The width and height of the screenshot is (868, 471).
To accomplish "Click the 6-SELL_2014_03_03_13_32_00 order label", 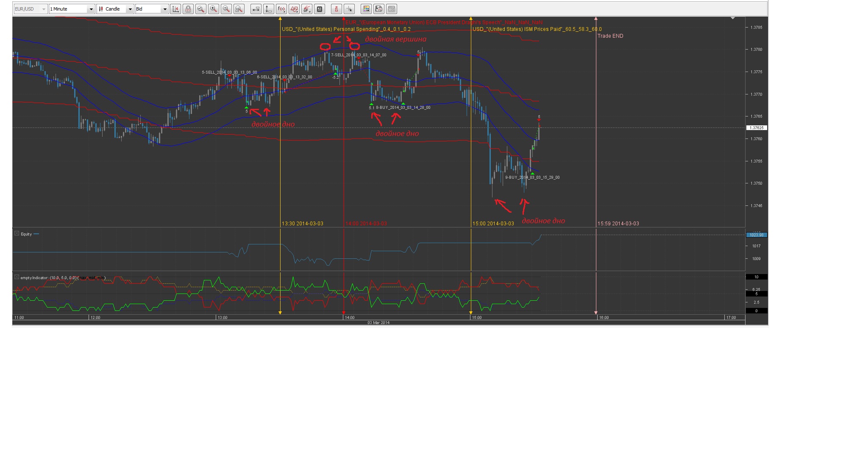I will [x=284, y=77].
